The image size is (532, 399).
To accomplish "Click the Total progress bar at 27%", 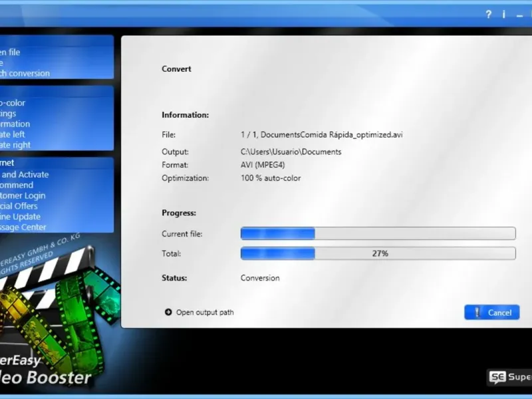I will coord(378,253).
